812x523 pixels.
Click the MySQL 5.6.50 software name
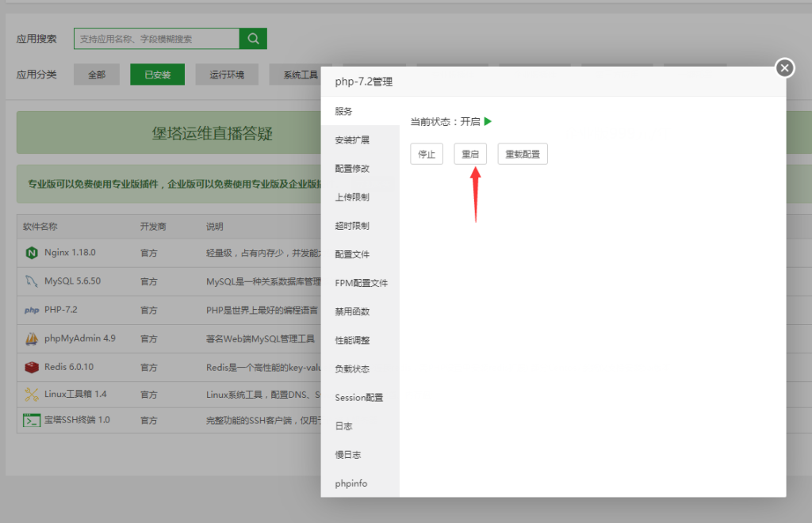[72, 281]
